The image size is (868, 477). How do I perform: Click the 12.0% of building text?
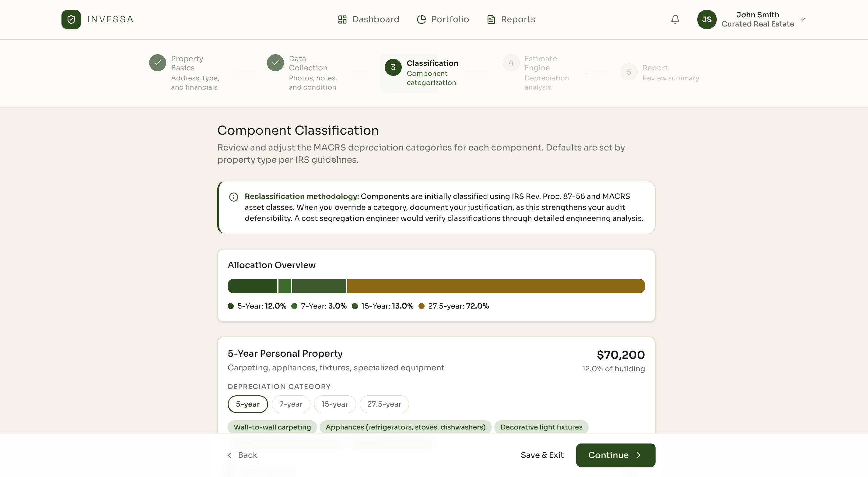(x=614, y=369)
